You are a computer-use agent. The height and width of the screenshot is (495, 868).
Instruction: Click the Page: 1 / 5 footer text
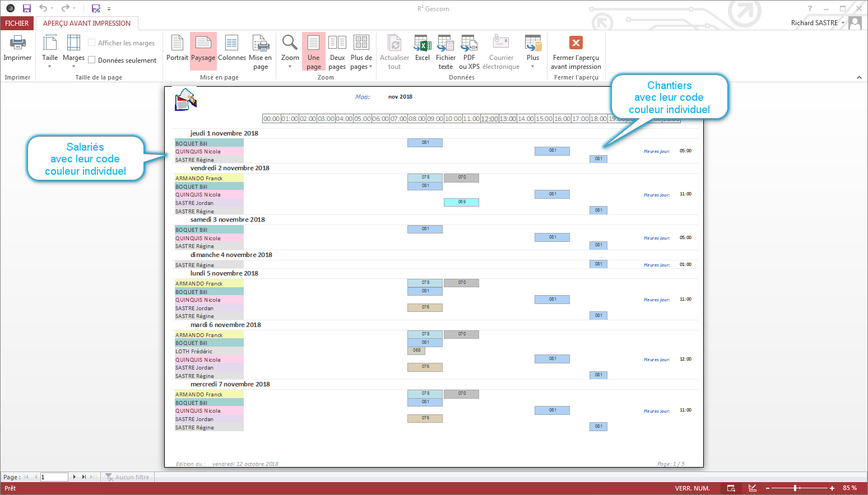pyautogui.click(x=671, y=464)
